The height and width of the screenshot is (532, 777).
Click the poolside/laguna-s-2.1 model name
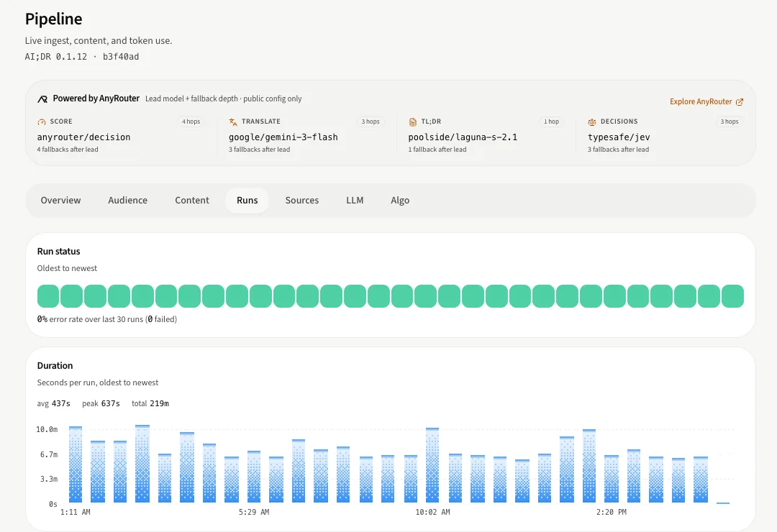coord(463,137)
